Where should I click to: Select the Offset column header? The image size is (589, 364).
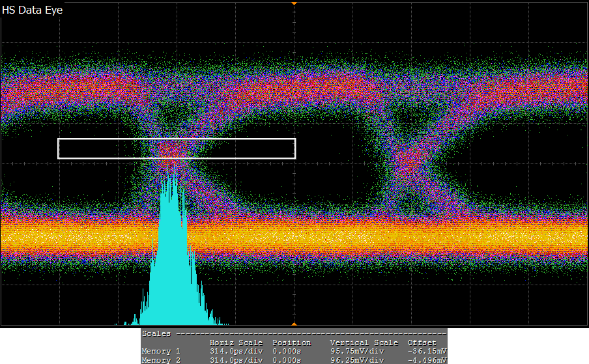(x=421, y=343)
